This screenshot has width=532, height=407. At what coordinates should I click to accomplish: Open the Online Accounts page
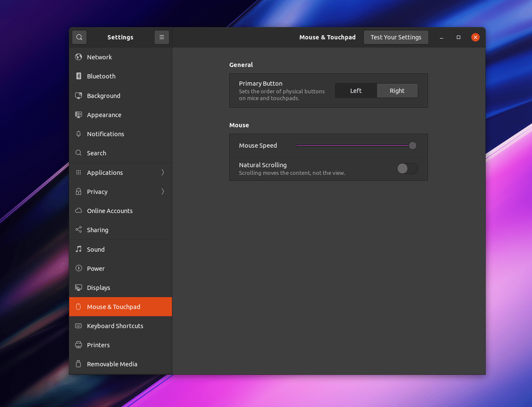(x=110, y=211)
